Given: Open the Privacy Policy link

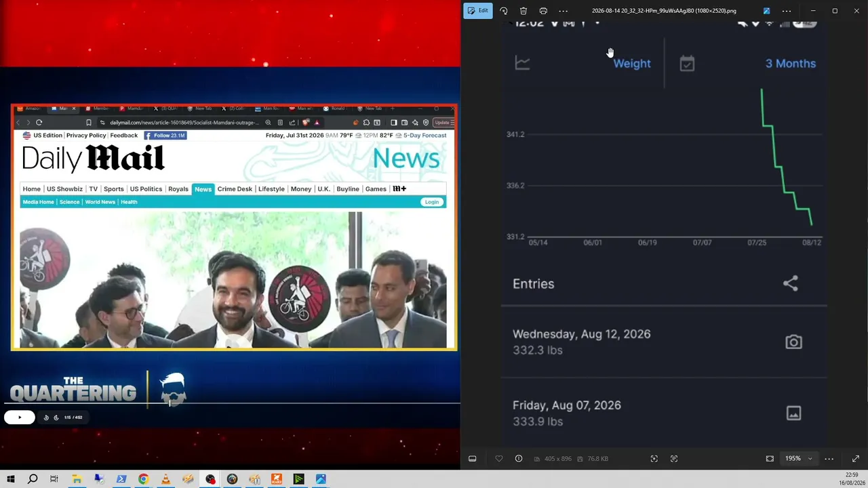Looking at the screenshot, I should click(x=86, y=136).
